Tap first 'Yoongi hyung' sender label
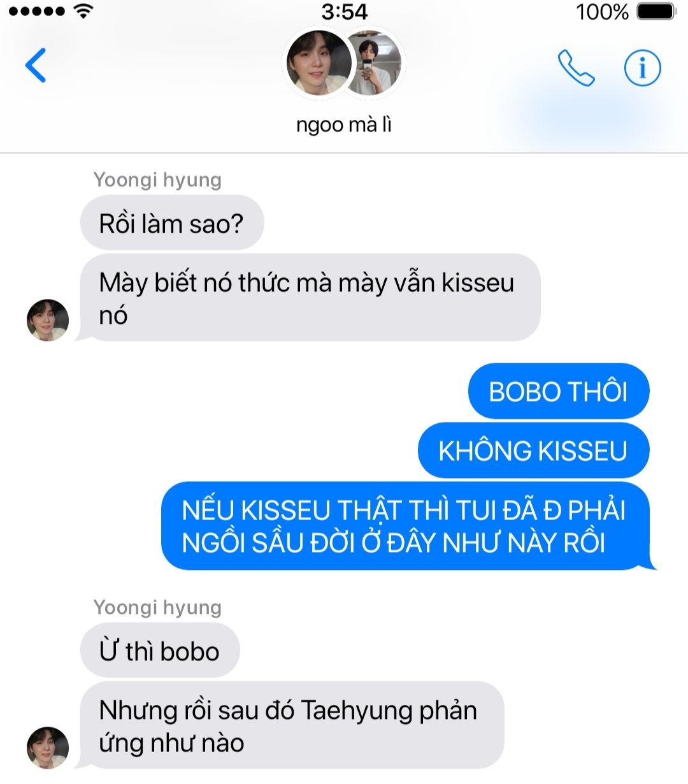Screen dimensions: 688x784 click(157, 179)
